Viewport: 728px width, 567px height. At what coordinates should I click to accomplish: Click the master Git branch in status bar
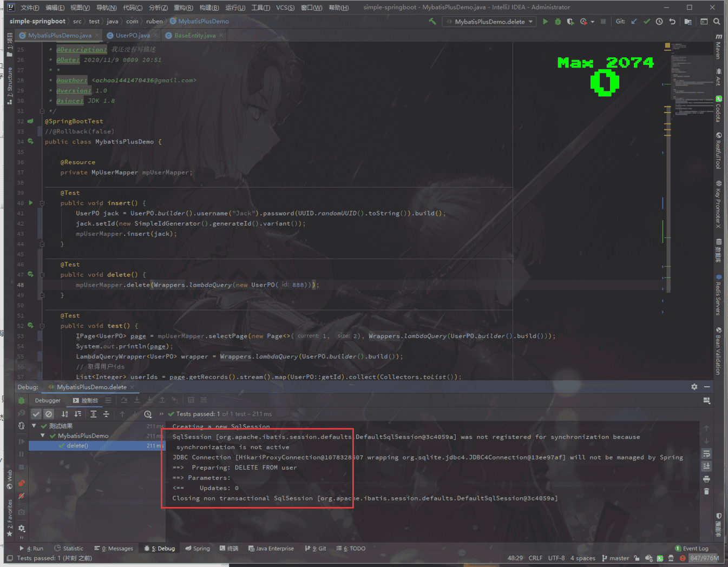coord(615,558)
